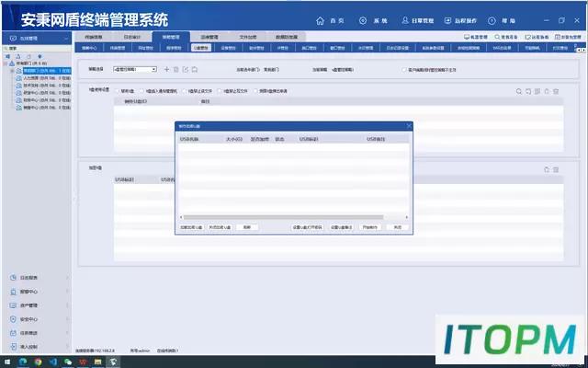Screen dimensions: 588x368
Task: Open the 系统 settings icon in header
Action: pos(363,20)
